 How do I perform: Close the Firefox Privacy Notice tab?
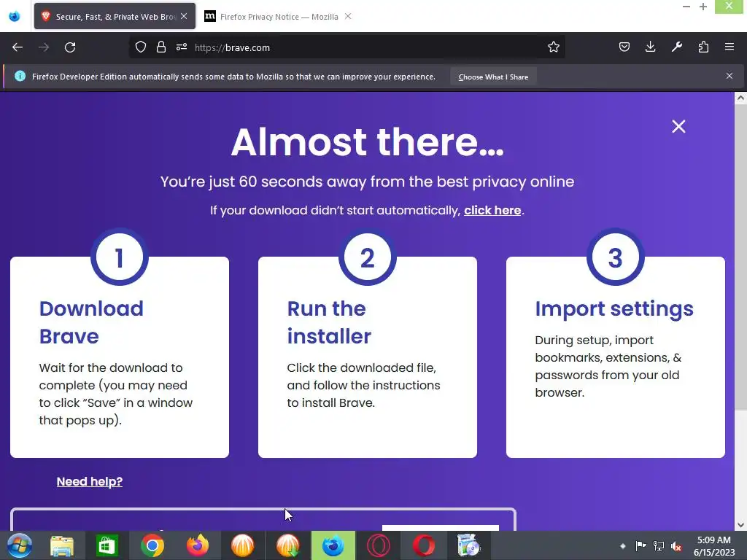tap(348, 16)
